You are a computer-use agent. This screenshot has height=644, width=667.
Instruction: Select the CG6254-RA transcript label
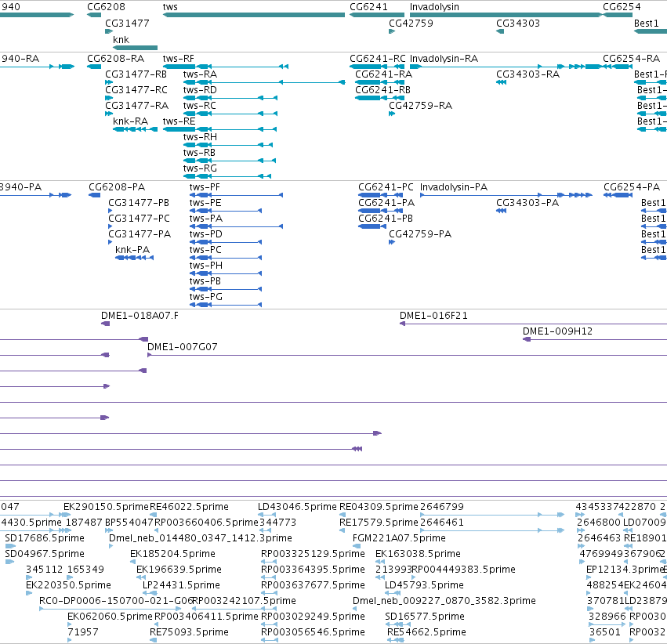pos(632,59)
